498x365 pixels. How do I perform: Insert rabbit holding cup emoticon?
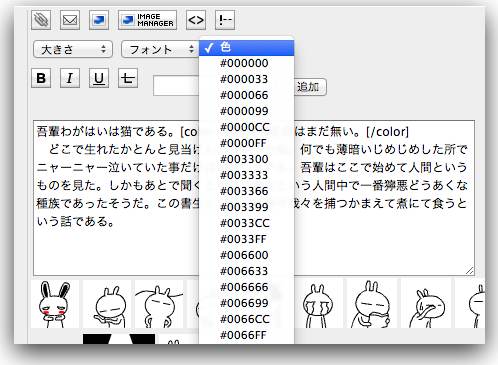tap(372, 304)
